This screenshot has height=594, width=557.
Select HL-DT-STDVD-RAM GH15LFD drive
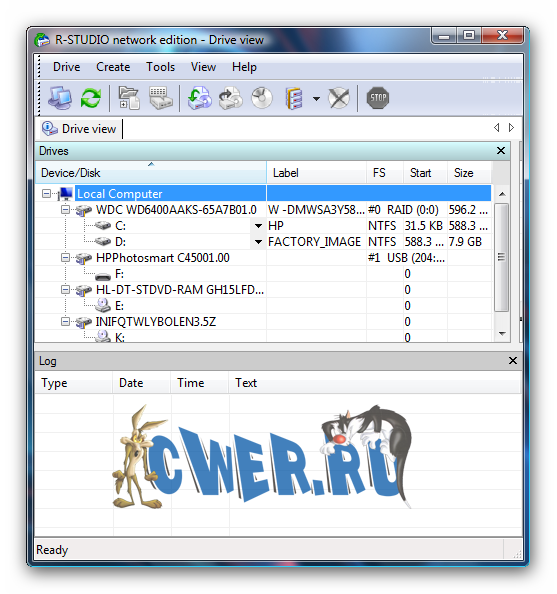coord(180,290)
